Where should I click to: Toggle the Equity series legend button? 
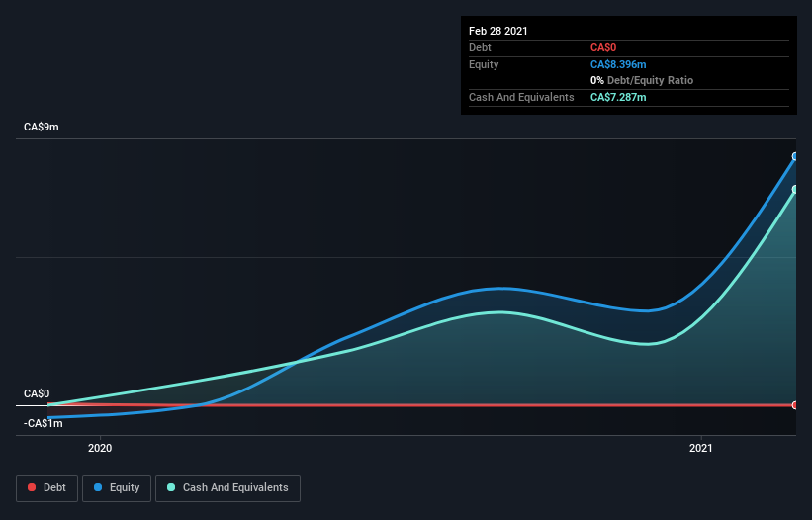tap(117, 488)
